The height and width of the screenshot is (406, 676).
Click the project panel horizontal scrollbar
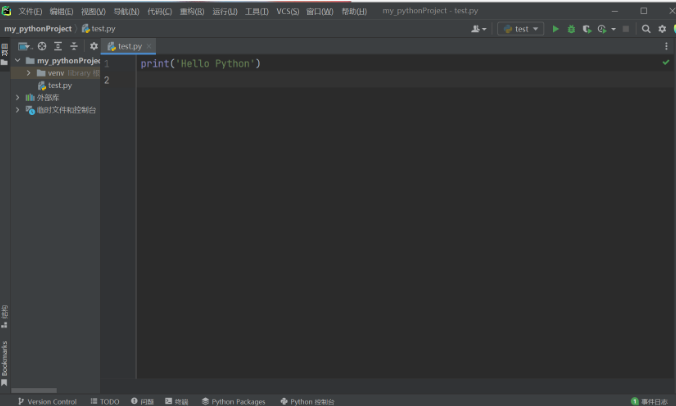point(34,390)
